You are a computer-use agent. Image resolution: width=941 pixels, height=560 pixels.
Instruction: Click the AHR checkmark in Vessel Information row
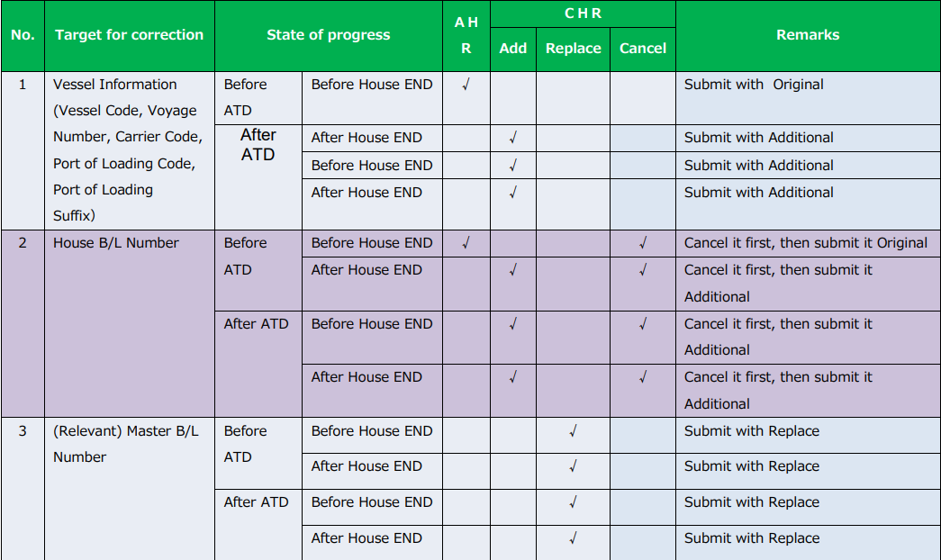point(466,85)
